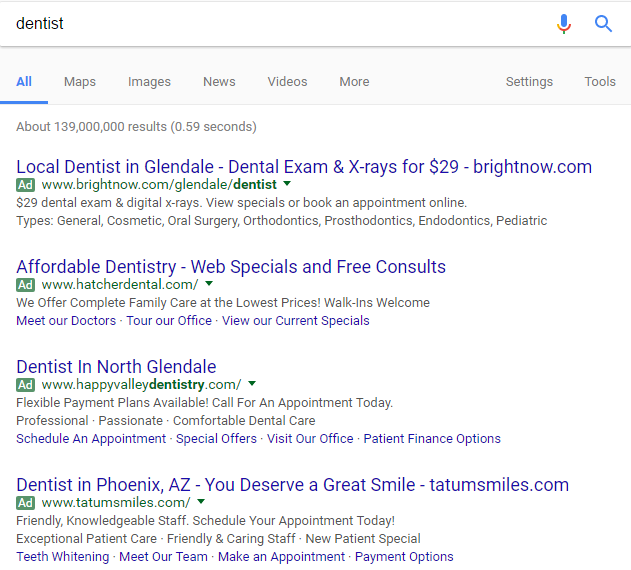Image resolution: width=631 pixels, height=570 pixels.
Task: Click We Offer Complete Family Care description
Action: (223, 303)
